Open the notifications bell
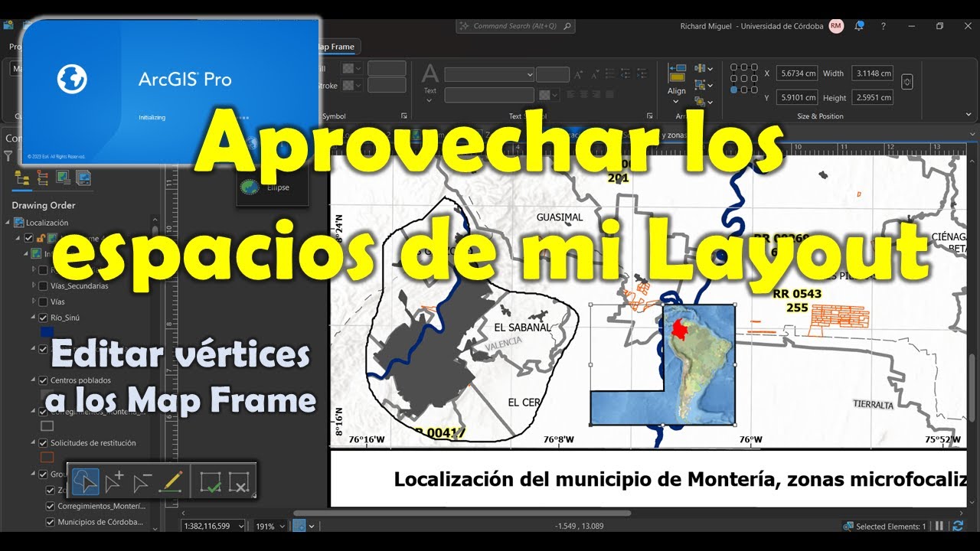The height and width of the screenshot is (551, 980). click(x=859, y=26)
